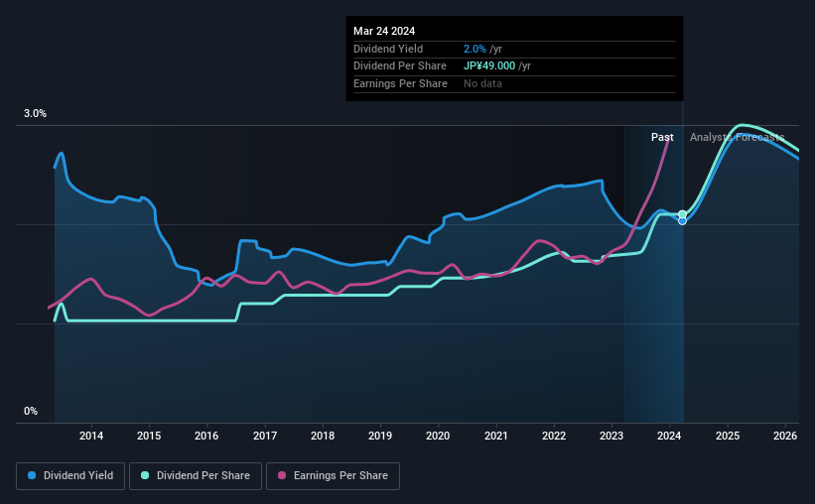
Task: Click the 2.0% dividend yield tooltip value
Action: [475, 49]
